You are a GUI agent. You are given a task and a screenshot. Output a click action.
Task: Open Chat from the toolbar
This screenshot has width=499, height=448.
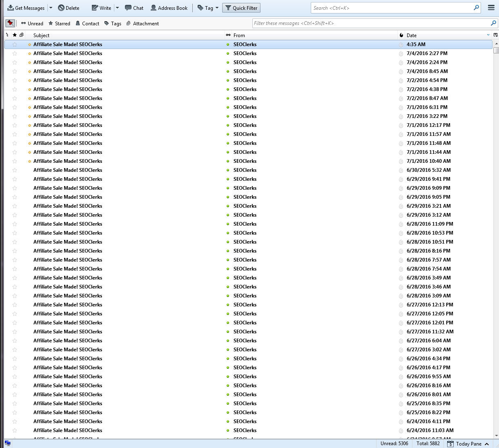pyautogui.click(x=134, y=8)
